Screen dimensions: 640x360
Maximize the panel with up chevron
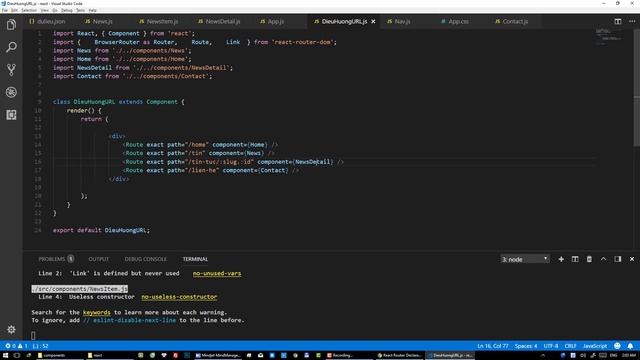(x=603, y=259)
